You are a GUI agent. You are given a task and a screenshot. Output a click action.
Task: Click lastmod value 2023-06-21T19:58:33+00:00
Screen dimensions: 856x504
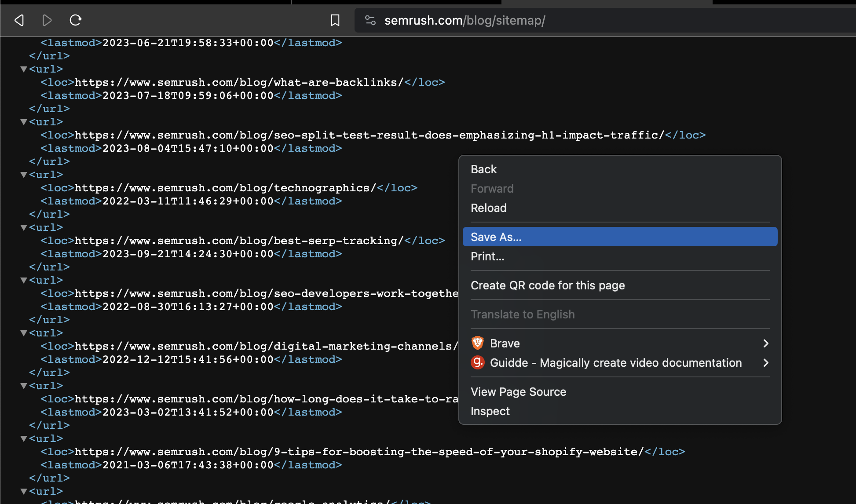tap(188, 43)
